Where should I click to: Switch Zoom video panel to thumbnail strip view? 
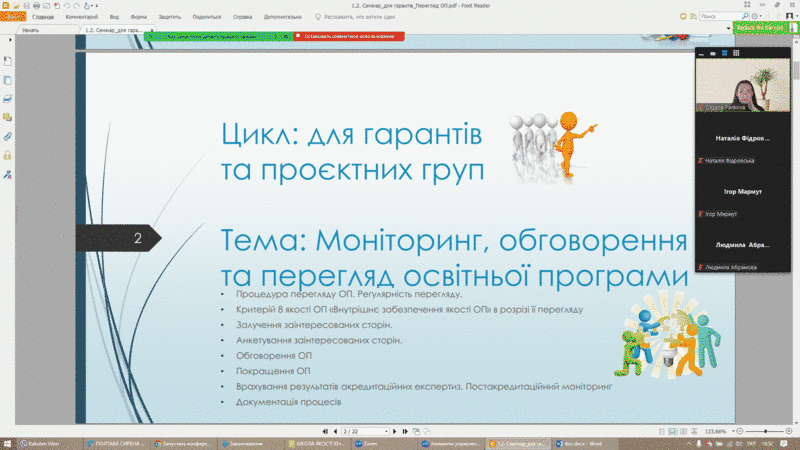[x=724, y=53]
